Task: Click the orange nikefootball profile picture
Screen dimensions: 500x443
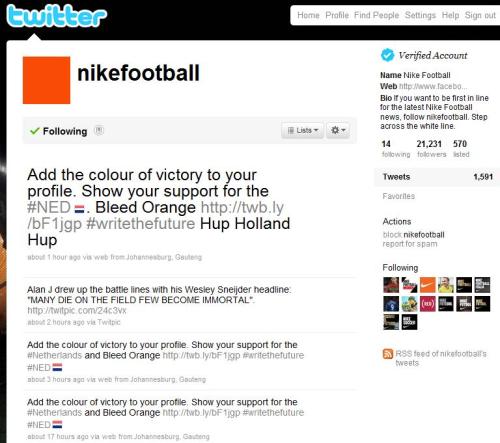Action: 46,80
